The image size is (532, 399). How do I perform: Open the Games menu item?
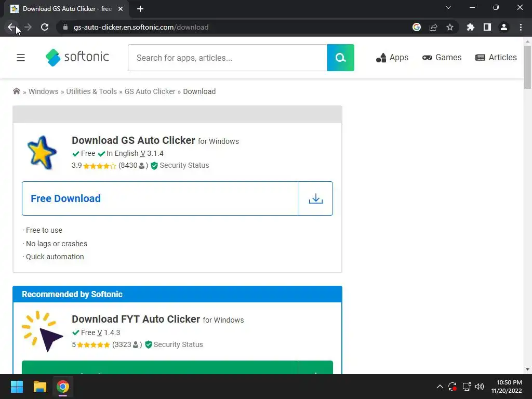pyautogui.click(x=442, y=58)
